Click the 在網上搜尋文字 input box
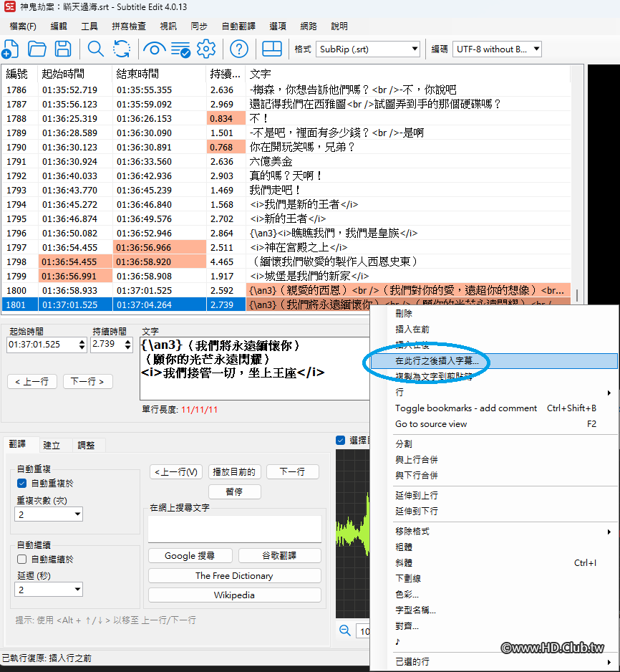The width and height of the screenshot is (620, 672). click(x=234, y=529)
